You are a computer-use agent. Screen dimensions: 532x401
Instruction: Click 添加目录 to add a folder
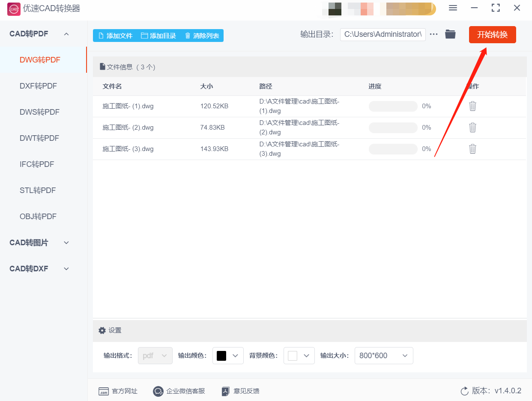click(x=158, y=36)
